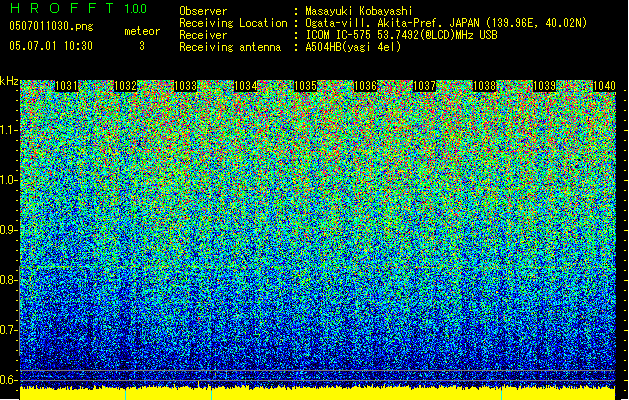Click the Observer field label
629x400 pixels.
coord(203,11)
